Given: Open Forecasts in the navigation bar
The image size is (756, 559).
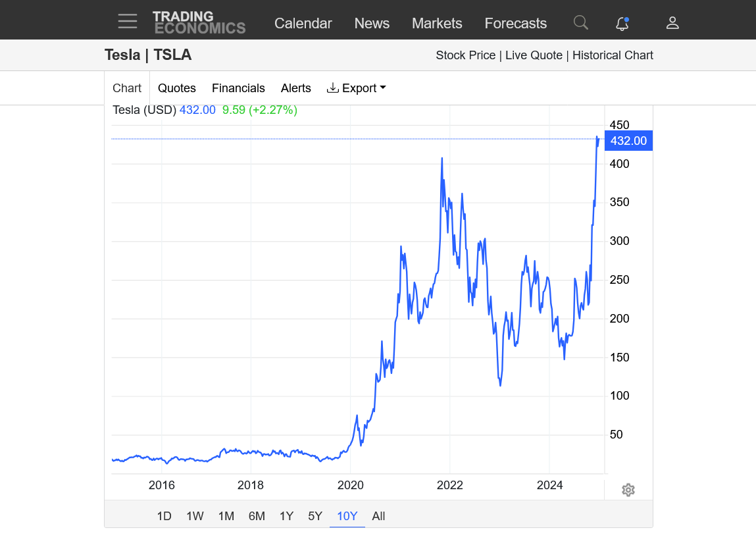Looking at the screenshot, I should pos(515,24).
